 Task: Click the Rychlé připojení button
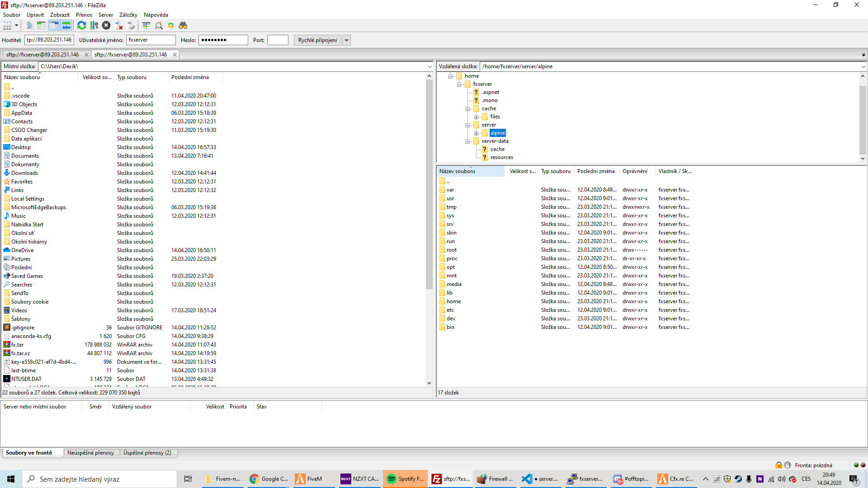(317, 40)
